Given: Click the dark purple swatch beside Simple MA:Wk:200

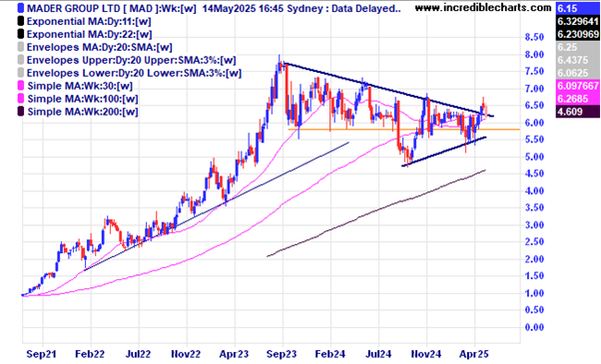Looking at the screenshot, I should [21, 112].
